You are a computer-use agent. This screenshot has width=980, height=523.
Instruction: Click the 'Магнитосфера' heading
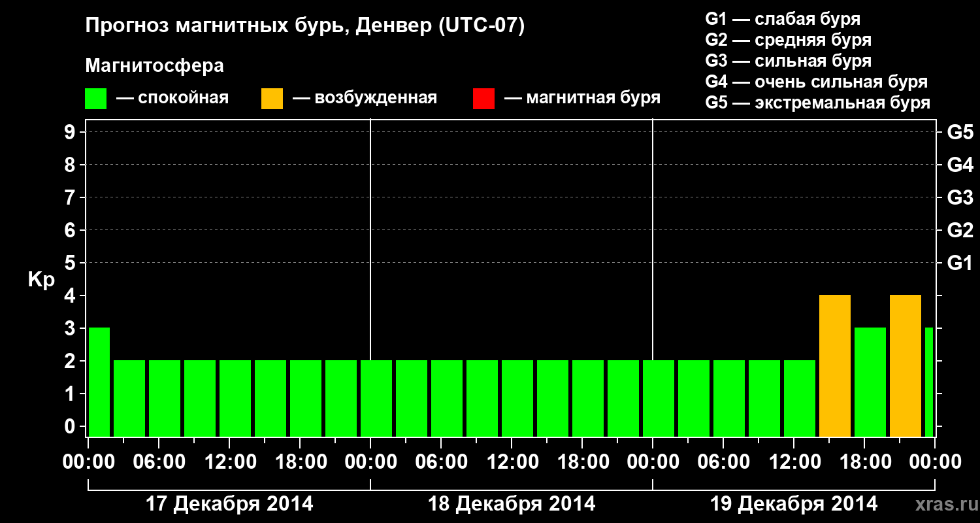point(154,66)
